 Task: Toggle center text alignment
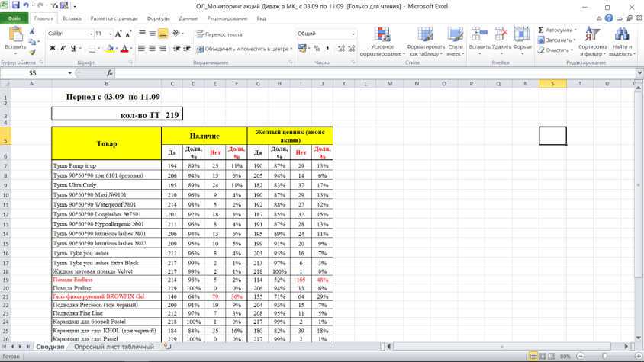point(153,49)
